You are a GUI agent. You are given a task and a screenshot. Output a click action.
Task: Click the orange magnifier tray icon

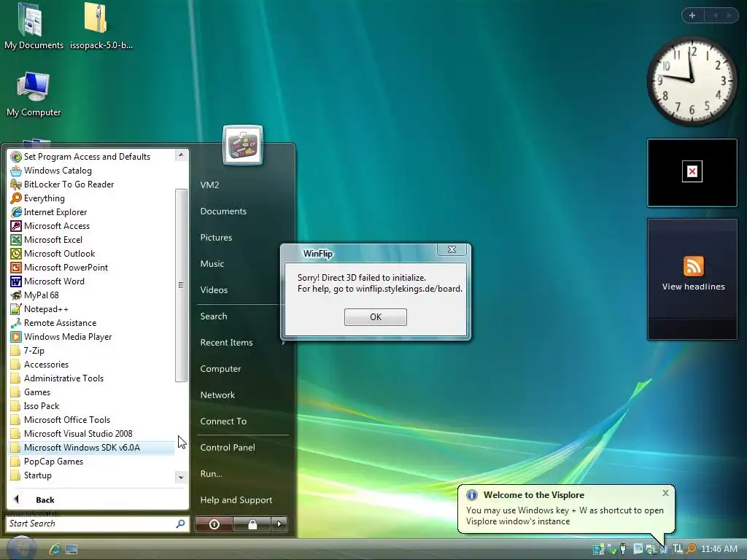point(691,549)
